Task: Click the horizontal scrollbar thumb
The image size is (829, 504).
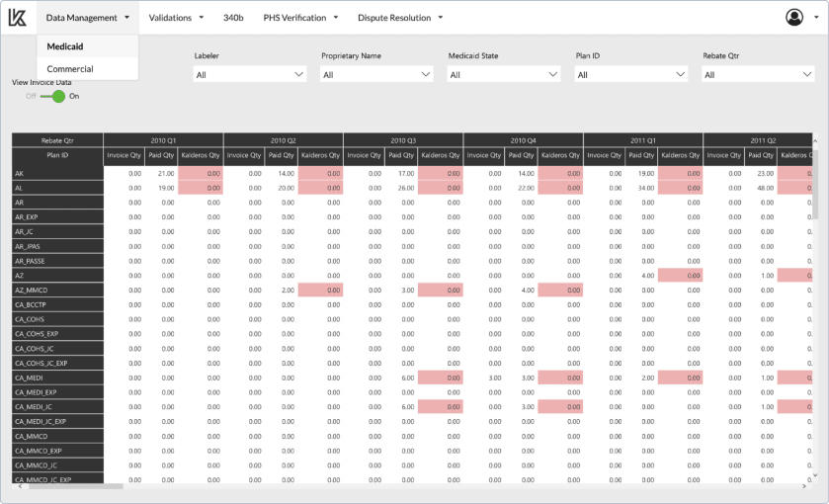Action: 76,486
